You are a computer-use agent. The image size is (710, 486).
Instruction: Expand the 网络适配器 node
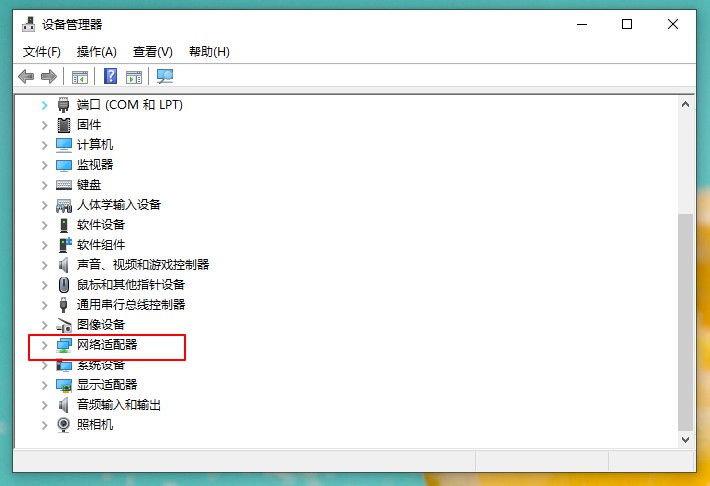44,345
